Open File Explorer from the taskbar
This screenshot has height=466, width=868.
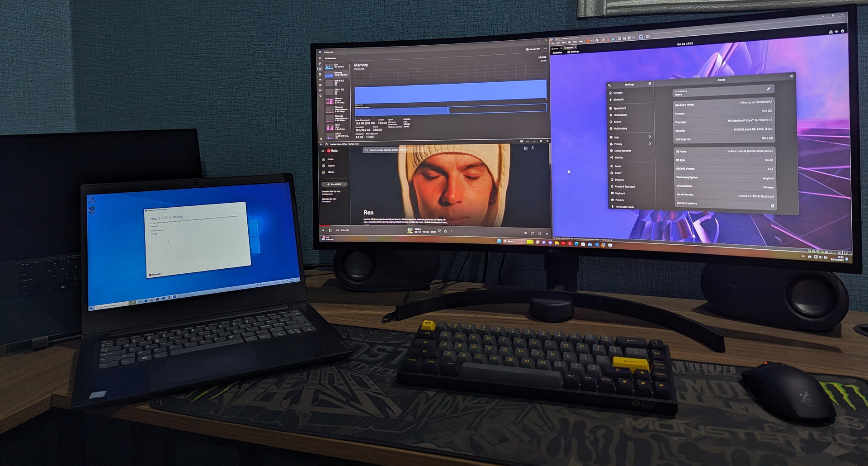557,243
